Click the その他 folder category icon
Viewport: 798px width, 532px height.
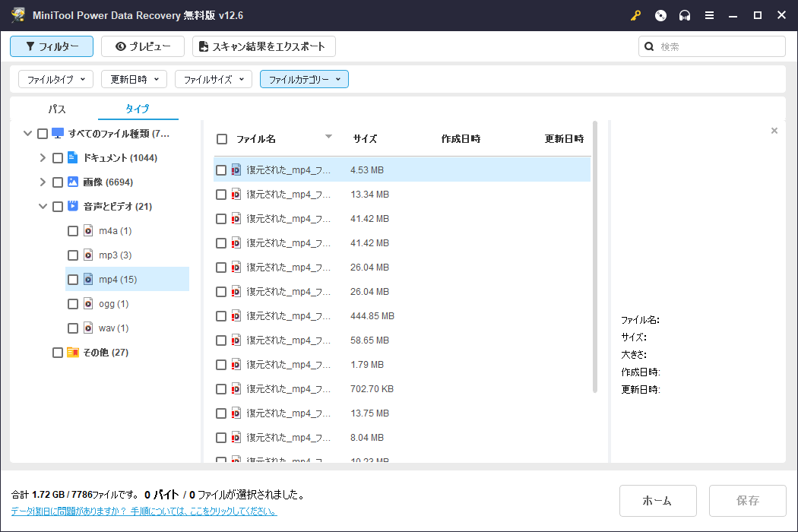73,353
